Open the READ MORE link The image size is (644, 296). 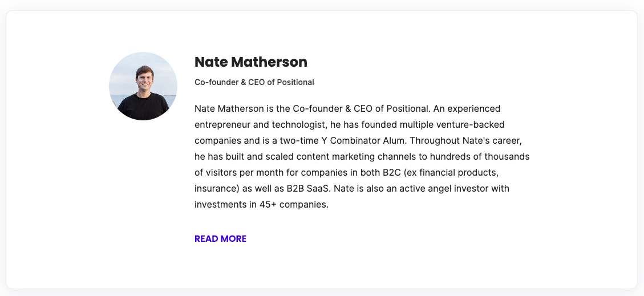(x=220, y=239)
